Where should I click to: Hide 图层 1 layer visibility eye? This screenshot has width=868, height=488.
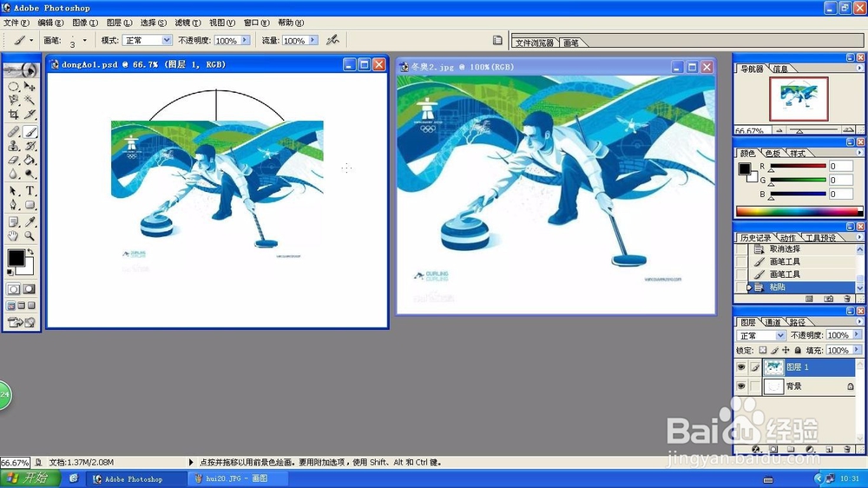741,367
